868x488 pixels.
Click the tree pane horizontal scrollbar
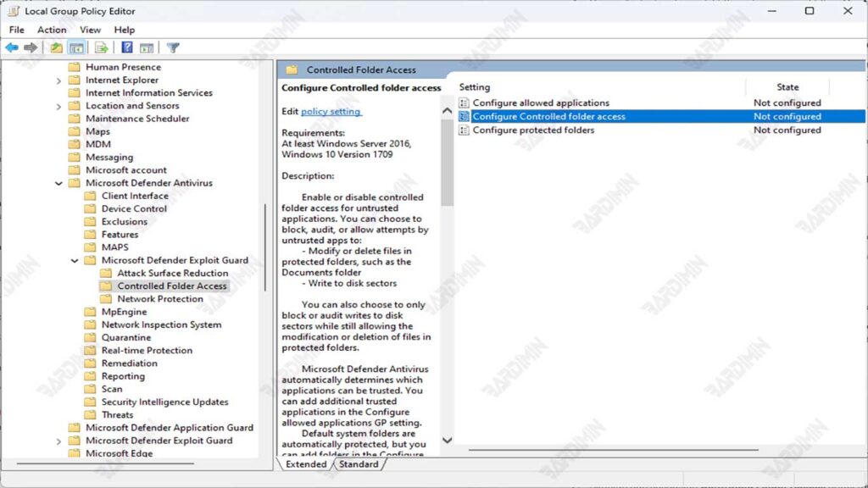pyautogui.click(x=105, y=463)
